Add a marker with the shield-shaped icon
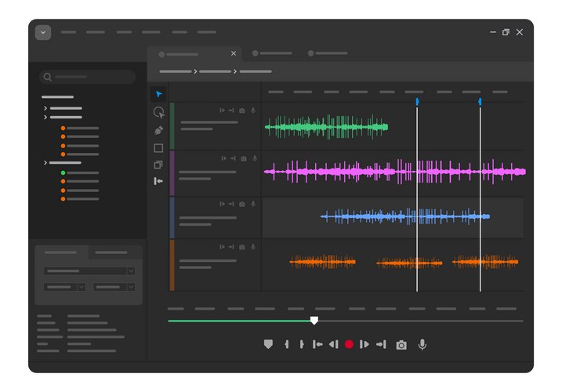Viewport: 562px width, 392px height. [x=268, y=344]
